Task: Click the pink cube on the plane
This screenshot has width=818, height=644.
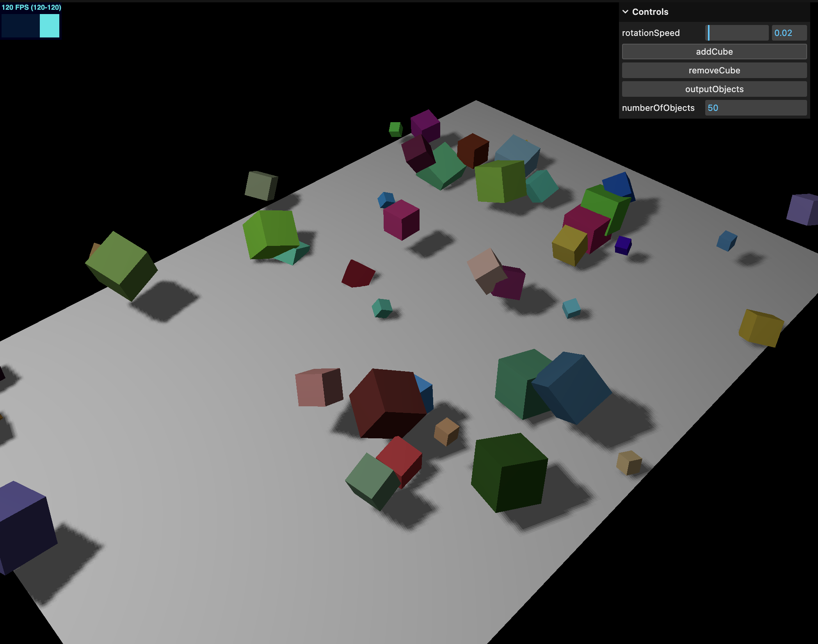Action: 317,387
